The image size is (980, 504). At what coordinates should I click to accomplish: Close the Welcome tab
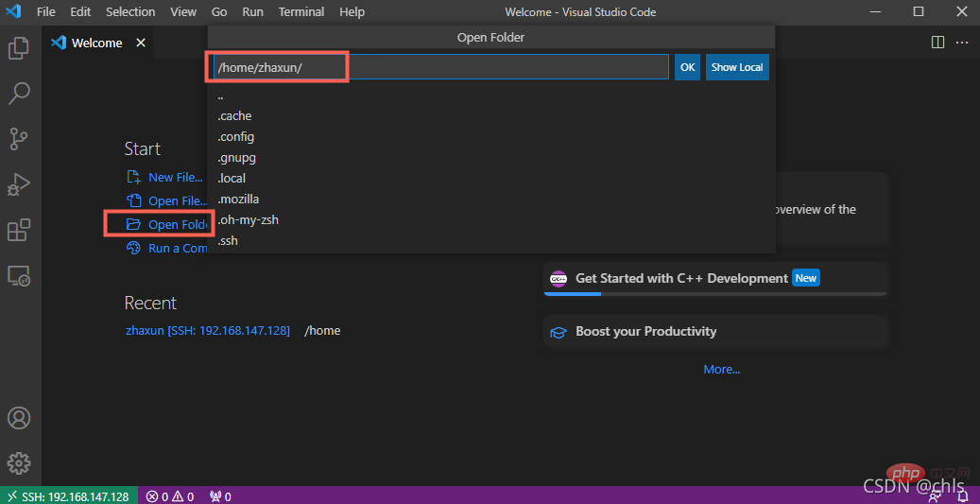[x=141, y=43]
